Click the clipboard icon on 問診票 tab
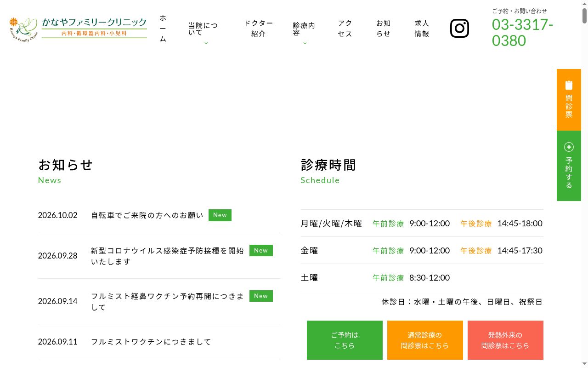 [x=569, y=85]
